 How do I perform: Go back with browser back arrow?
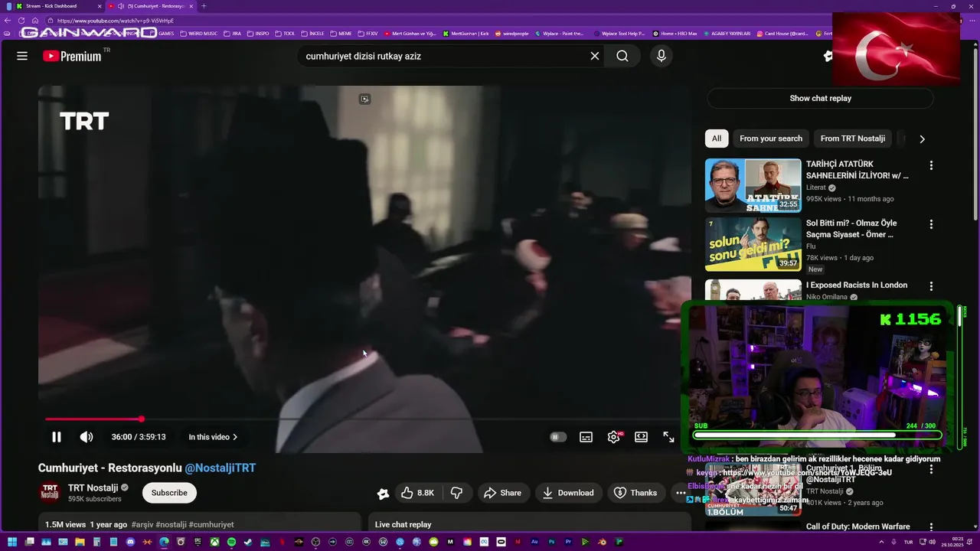pos(8,21)
